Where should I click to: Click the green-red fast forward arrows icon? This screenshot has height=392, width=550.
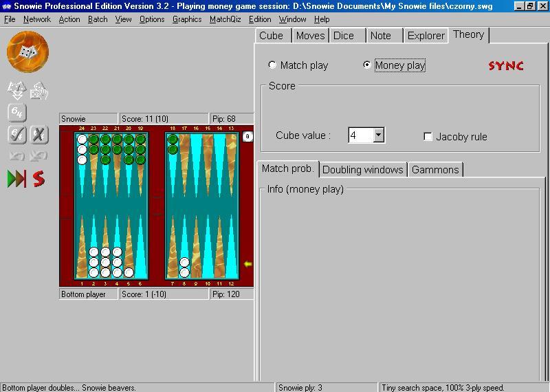pyautogui.click(x=16, y=179)
